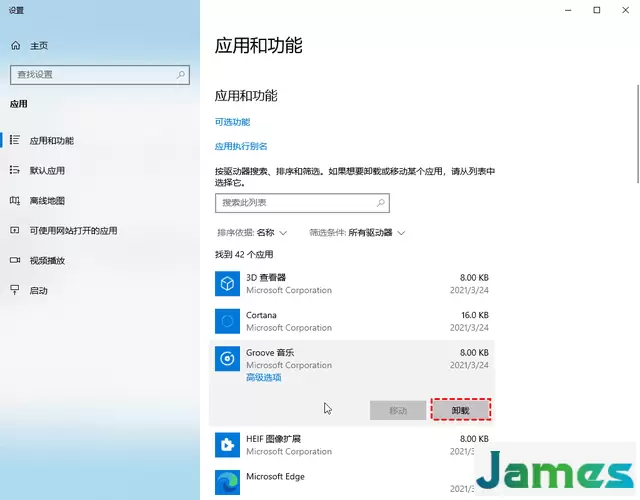Click the 搜索此列表 search box
The height and width of the screenshot is (500, 640).
[x=302, y=203]
